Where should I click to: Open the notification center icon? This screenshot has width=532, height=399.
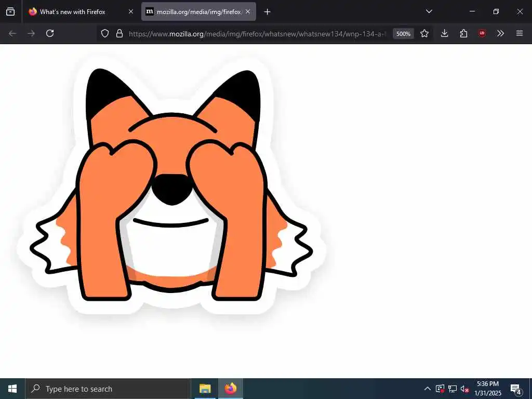point(516,389)
